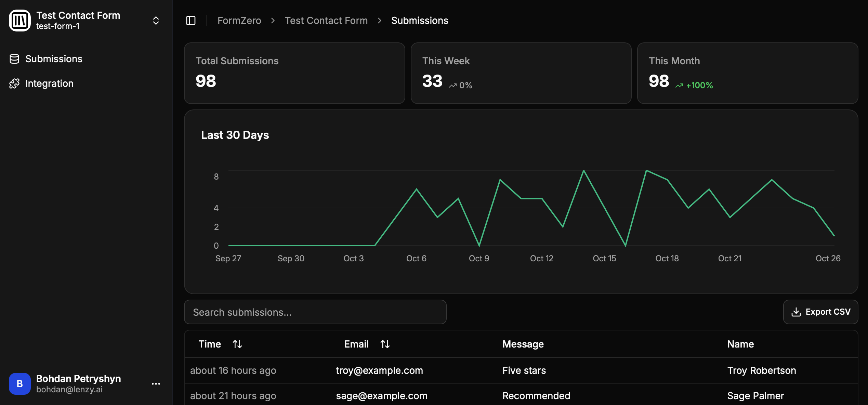Click the Submissions database icon
Screen dimensions: 868x405
[x=14, y=59]
